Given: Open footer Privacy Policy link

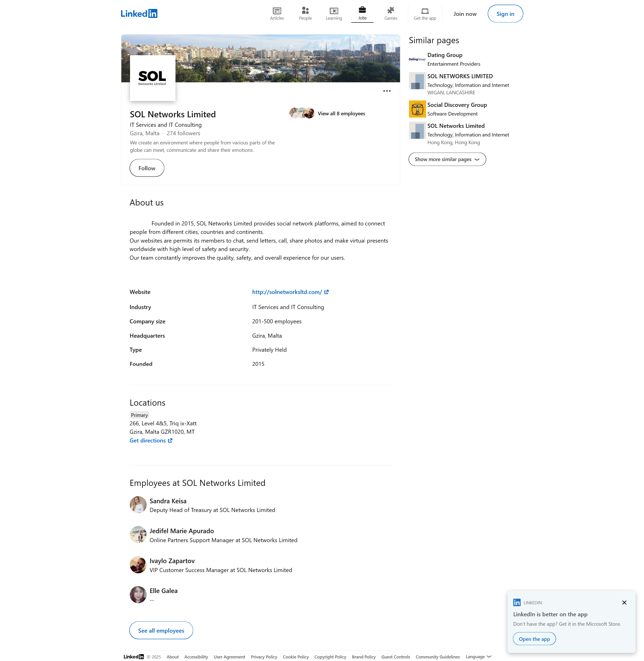Looking at the screenshot, I should coord(264,657).
